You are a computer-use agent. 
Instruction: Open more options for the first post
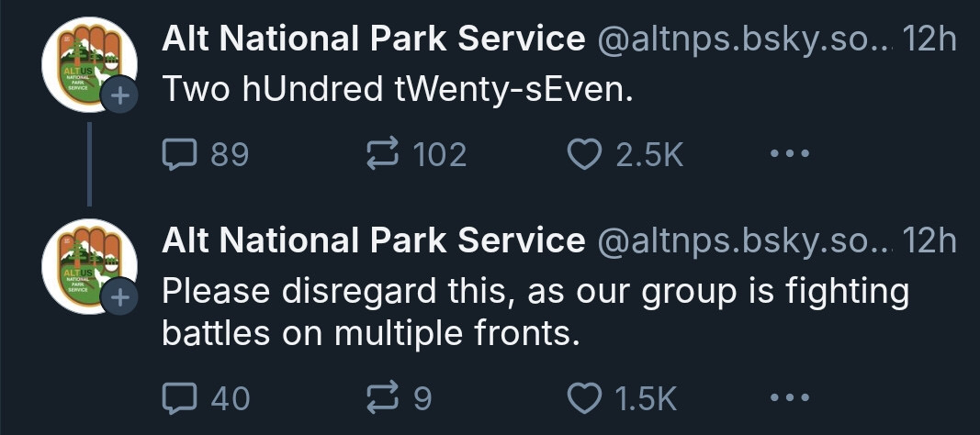pyautogui.click(x=786, y=154)
